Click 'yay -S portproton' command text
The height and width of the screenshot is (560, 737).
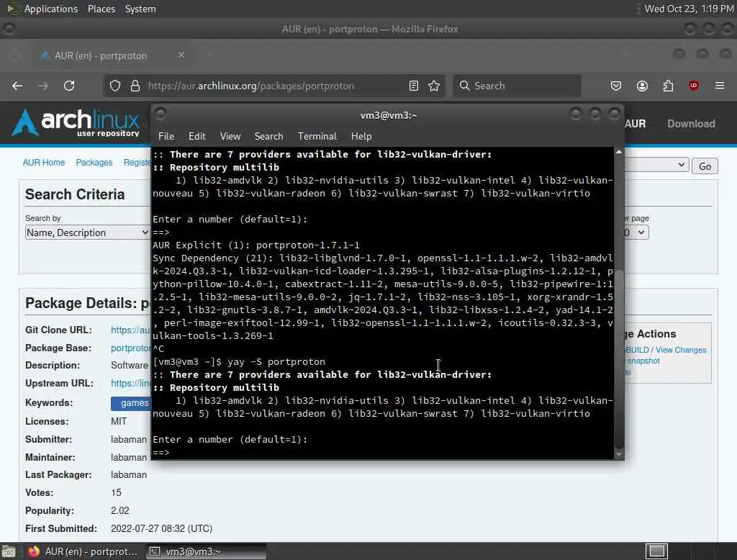point(276,361)
